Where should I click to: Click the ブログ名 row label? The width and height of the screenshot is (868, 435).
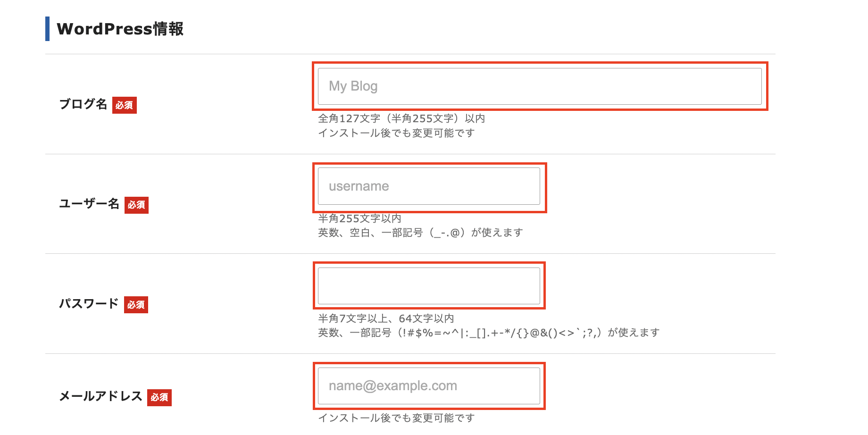83,104
